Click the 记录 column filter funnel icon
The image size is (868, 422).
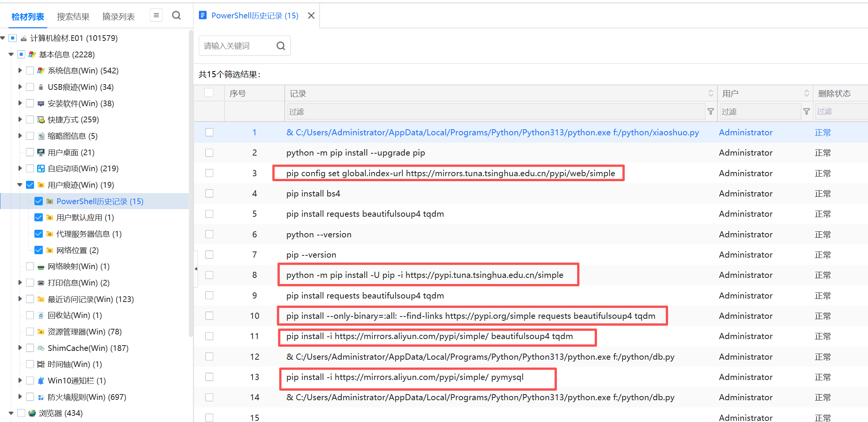711,112
